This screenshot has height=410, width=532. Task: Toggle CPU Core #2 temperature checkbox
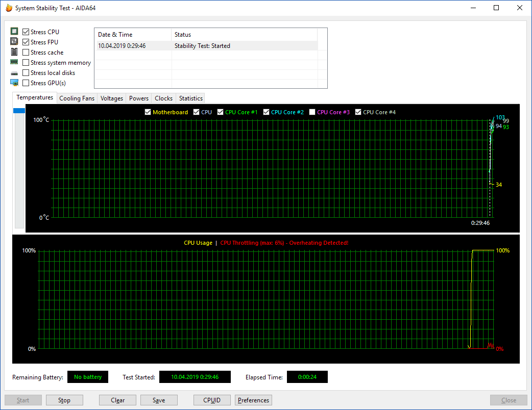266,112
